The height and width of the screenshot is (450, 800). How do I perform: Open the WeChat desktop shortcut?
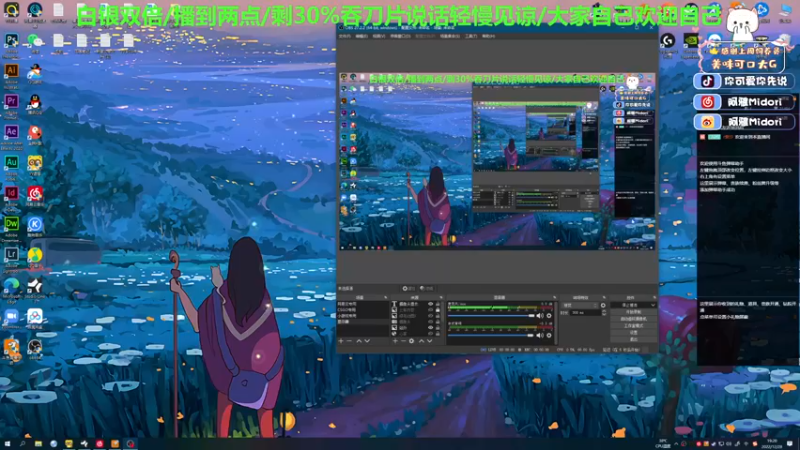pos(35,40)
